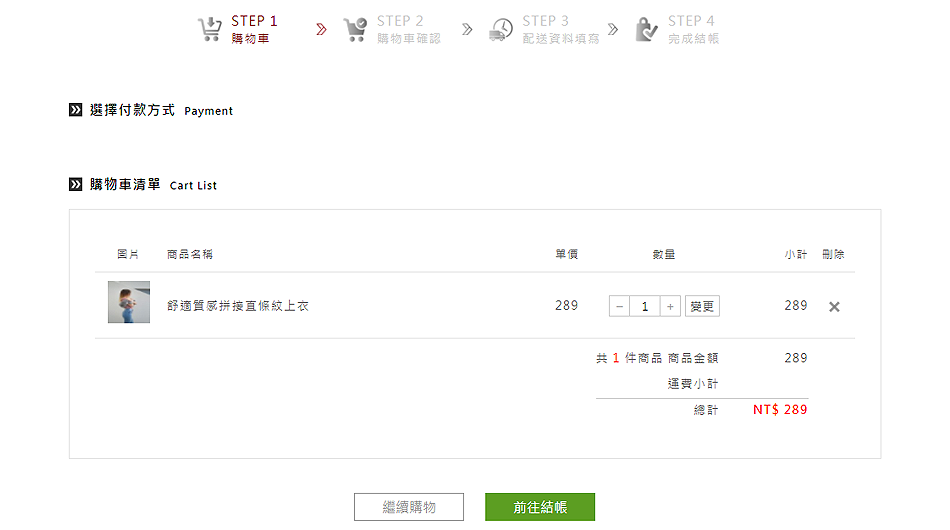Select the STEP 1 購物車 label

tap(250, 39)
